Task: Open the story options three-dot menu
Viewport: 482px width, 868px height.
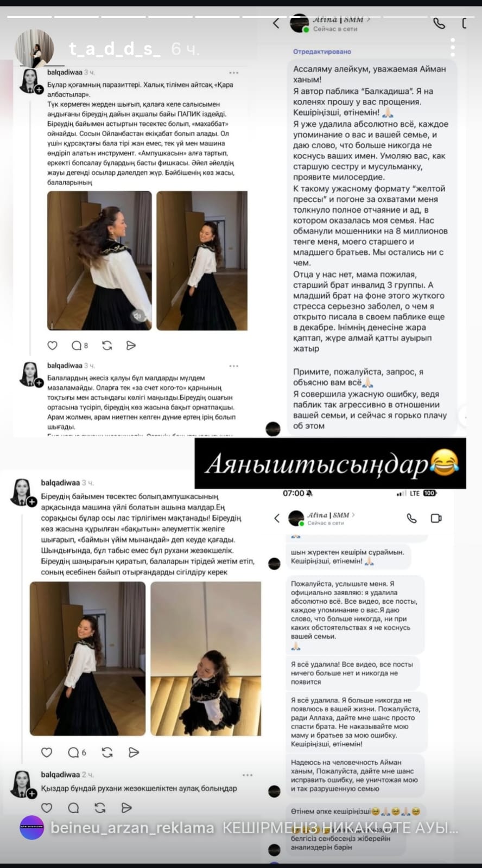Action: coord(453,48)
